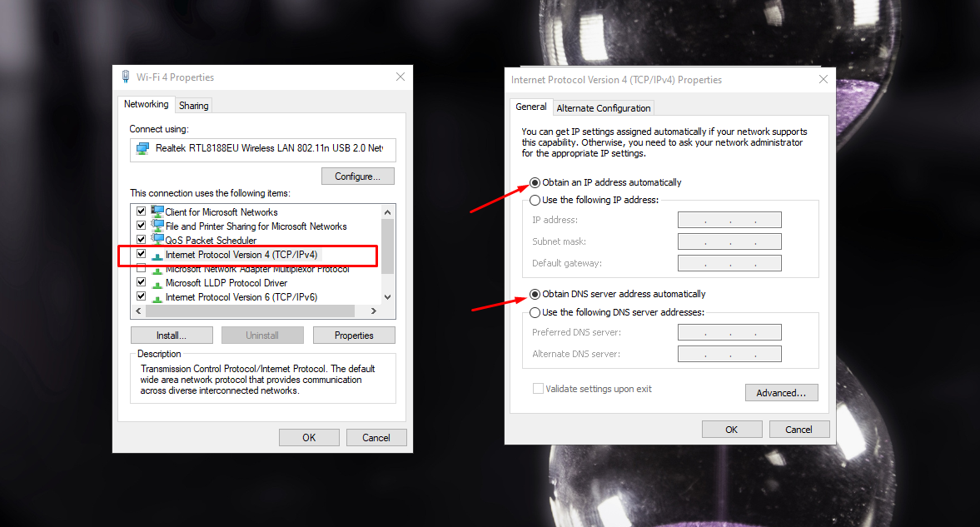Click the items list scroll up arrow
The width and height of the screenshot is (980, 527).
tap(387, 212)
